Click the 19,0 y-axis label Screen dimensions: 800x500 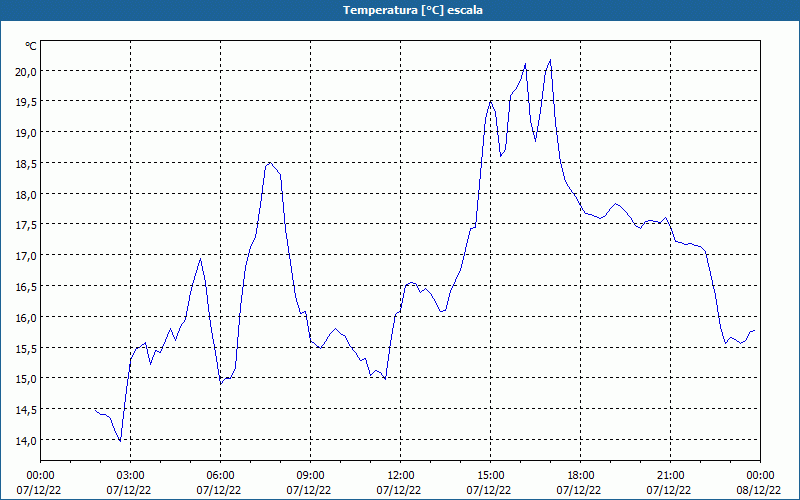click(x=27, y=133)
